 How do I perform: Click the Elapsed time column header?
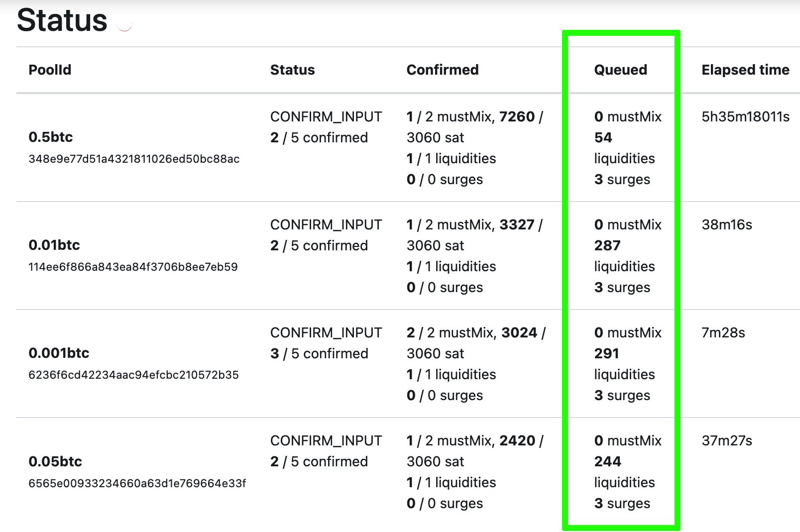[x=745, y=70]
